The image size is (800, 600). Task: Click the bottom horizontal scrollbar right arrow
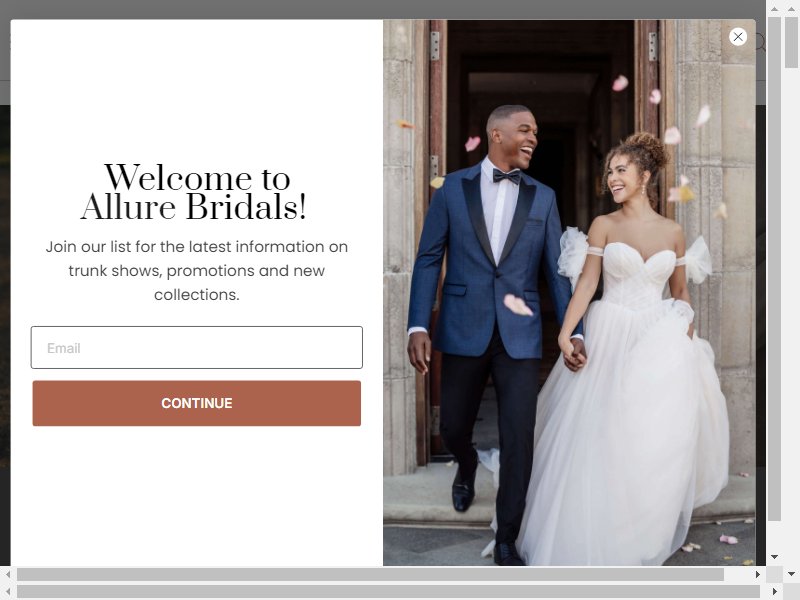tap(774, 591)
